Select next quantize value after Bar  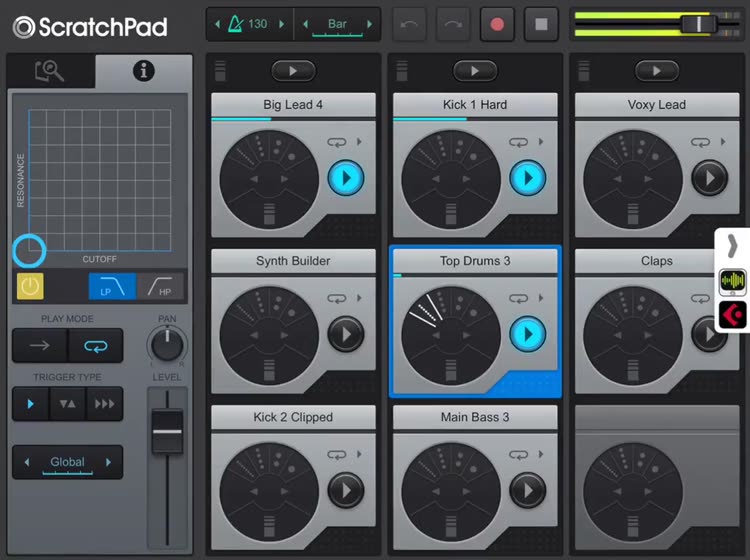click(369, 24)
